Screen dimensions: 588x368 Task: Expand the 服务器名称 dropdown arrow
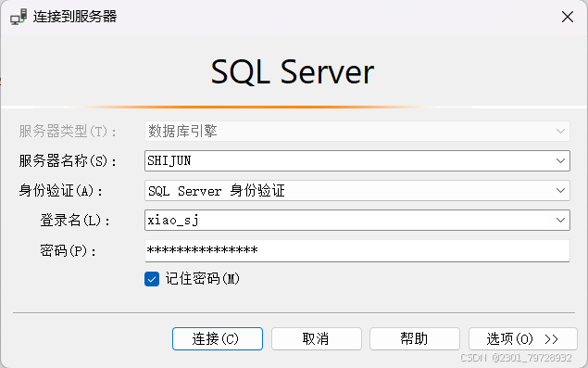tap(560, 160)
